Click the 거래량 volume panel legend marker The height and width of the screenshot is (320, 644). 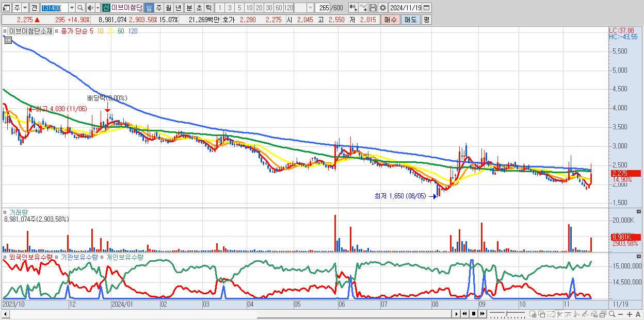6,212
